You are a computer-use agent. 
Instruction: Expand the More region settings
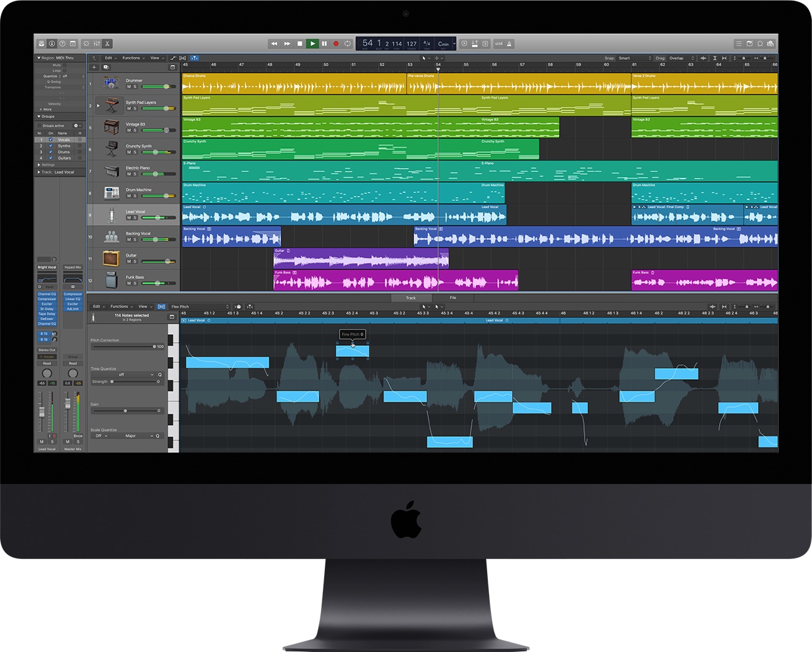click(40, 109)
